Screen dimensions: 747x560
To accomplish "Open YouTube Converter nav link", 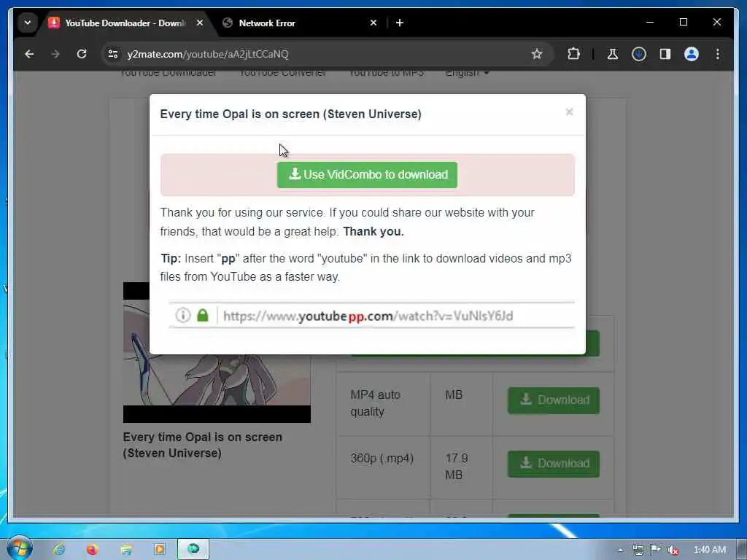I will click(283, 74).
